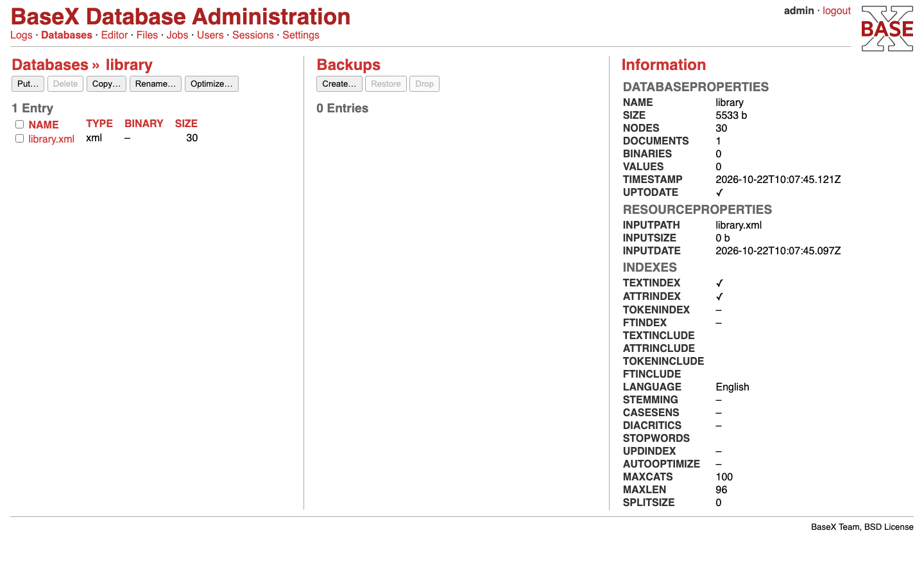The image size is (924, 578).
Task: Open the library.xml resource link
Action: 51,139
